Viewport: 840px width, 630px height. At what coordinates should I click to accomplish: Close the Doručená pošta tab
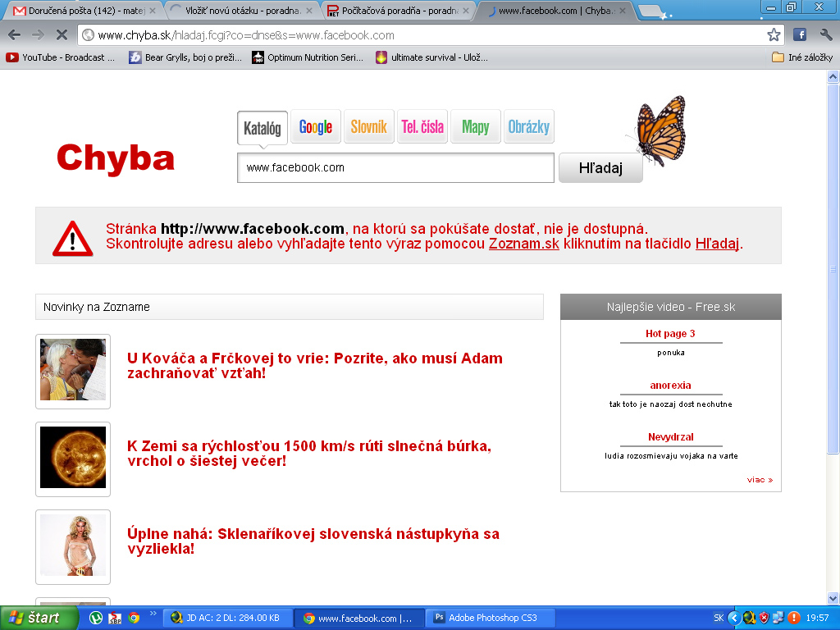tap(153, 11)
